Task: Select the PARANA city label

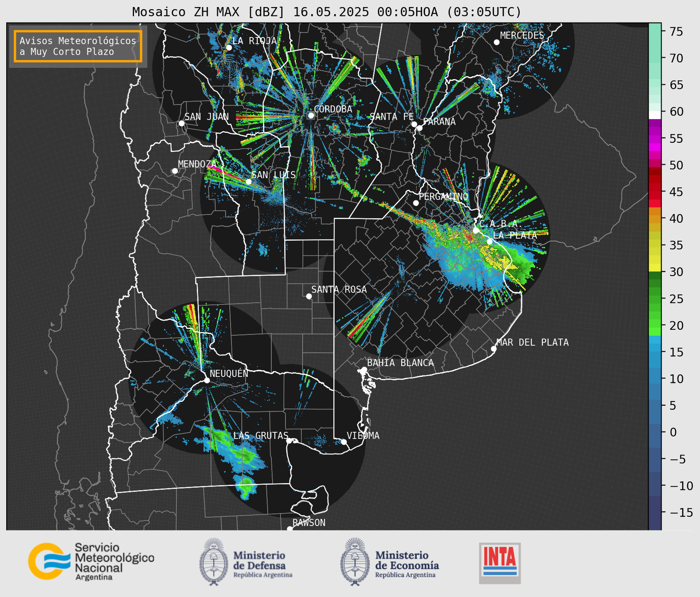Action: coord(439,122)
